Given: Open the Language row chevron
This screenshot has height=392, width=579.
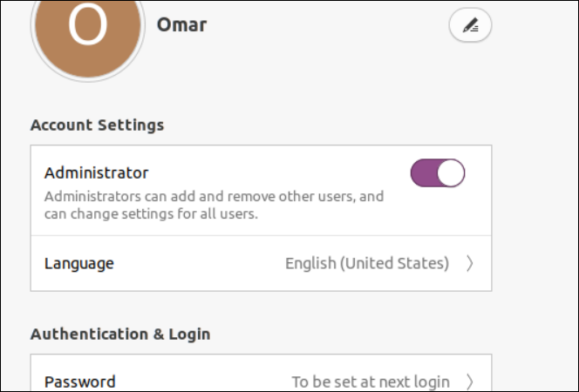Looking at the screenshot, I should [x=469, y=263].
